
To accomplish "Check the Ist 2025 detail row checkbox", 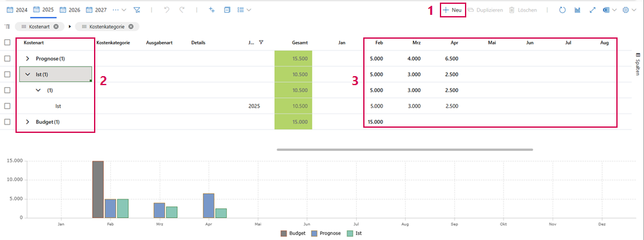I will [7, 106].
